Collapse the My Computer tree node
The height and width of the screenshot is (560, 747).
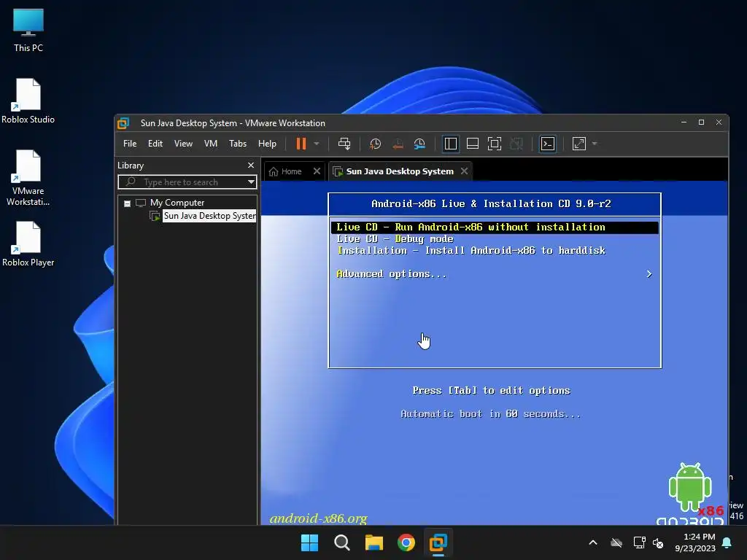(x=127, y=203)
